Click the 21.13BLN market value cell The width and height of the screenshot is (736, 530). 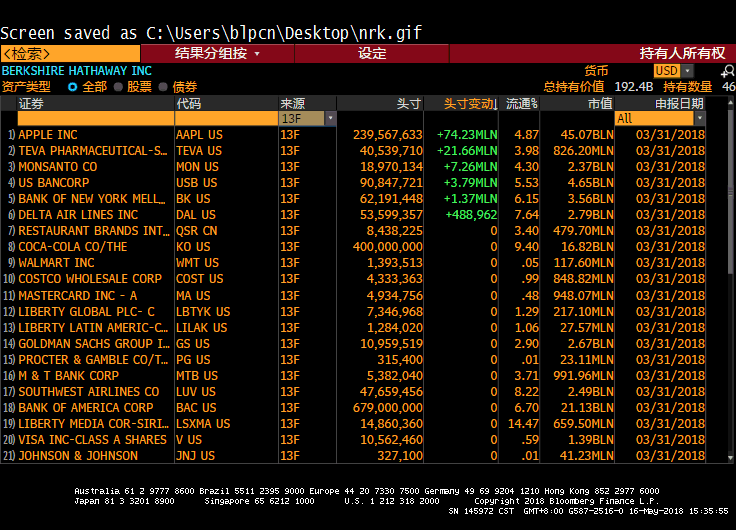coord(587,407)
